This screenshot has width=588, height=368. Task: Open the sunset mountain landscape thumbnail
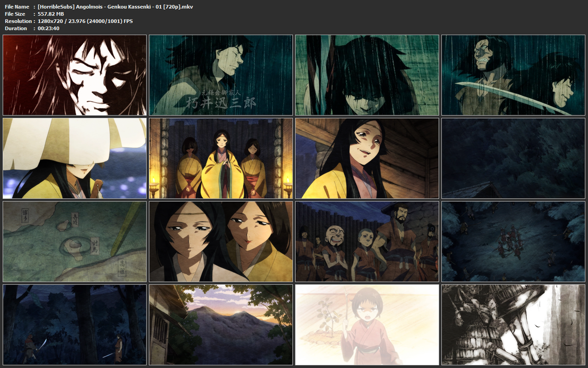pyautogui.click(x=221, y=325)
